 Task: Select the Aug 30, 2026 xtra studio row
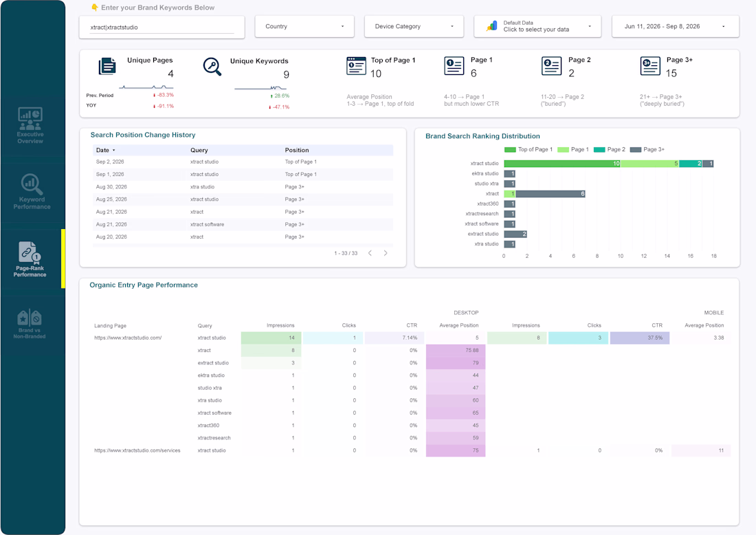click(x=243, y=187)
